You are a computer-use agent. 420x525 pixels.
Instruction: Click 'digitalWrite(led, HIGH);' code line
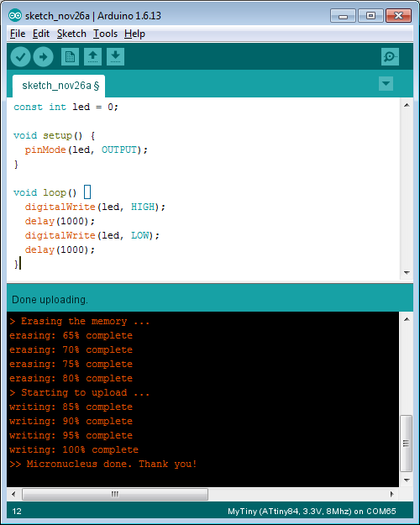tap(95, 207)
